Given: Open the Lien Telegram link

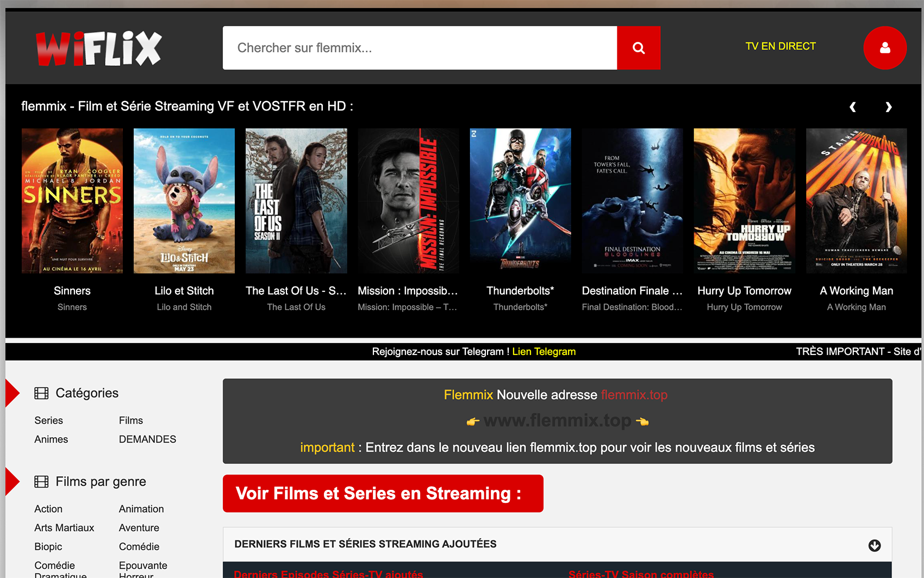Looking at the screenshot, I should (x=544, y=352).
